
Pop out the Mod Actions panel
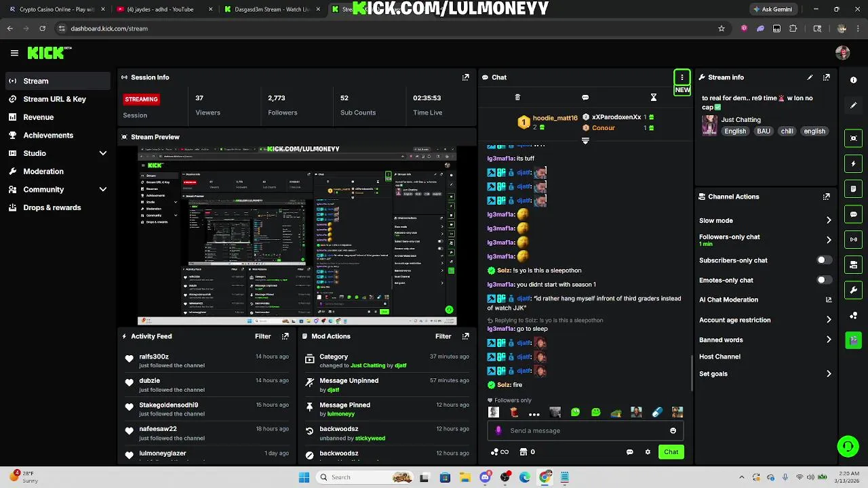[x=465, y=336]
